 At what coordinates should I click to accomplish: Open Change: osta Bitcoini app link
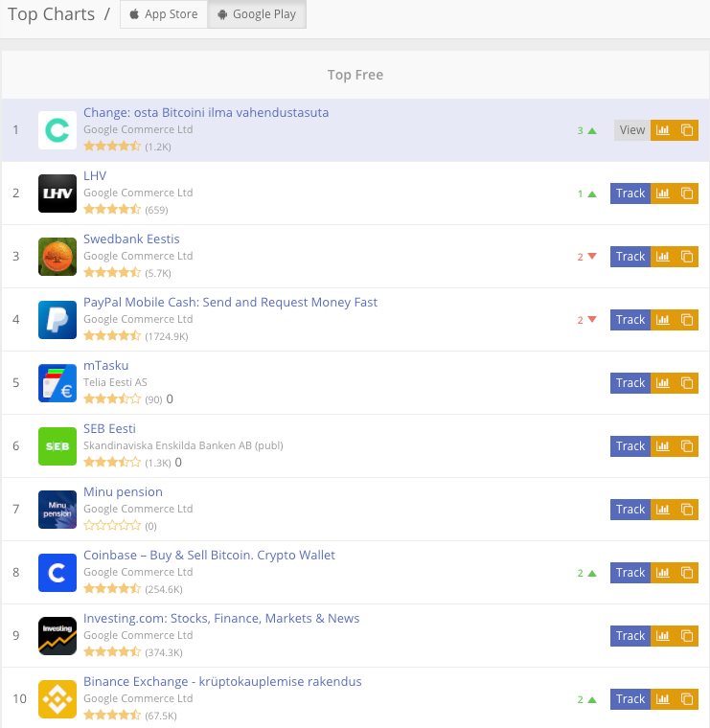pyautogui.click(x=206, y=112)
